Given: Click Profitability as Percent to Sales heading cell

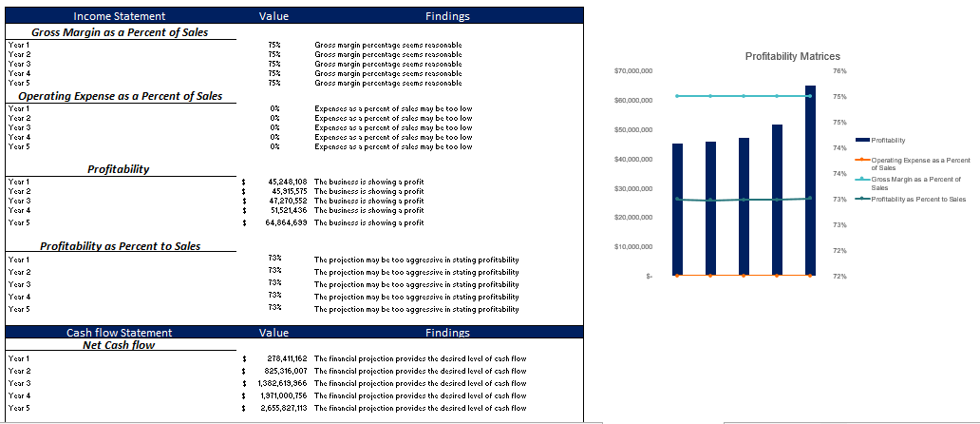Looking at the screenshot, I should tap(120, 246).
